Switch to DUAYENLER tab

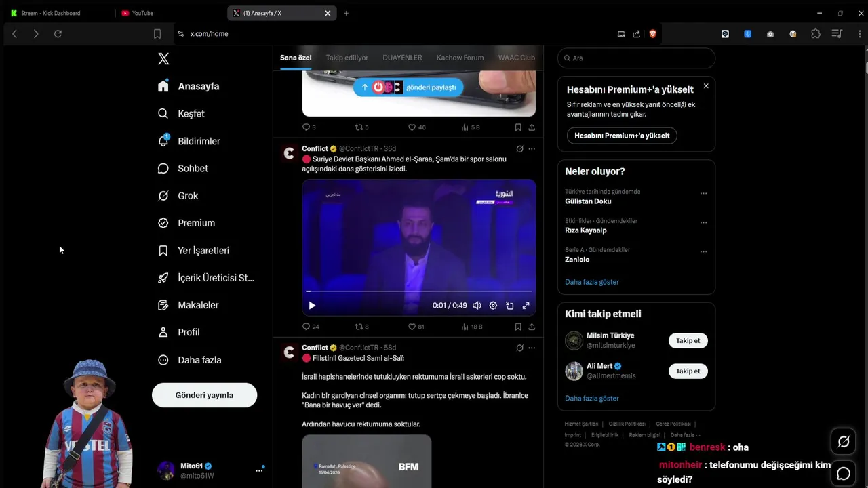tap(402, 58)
